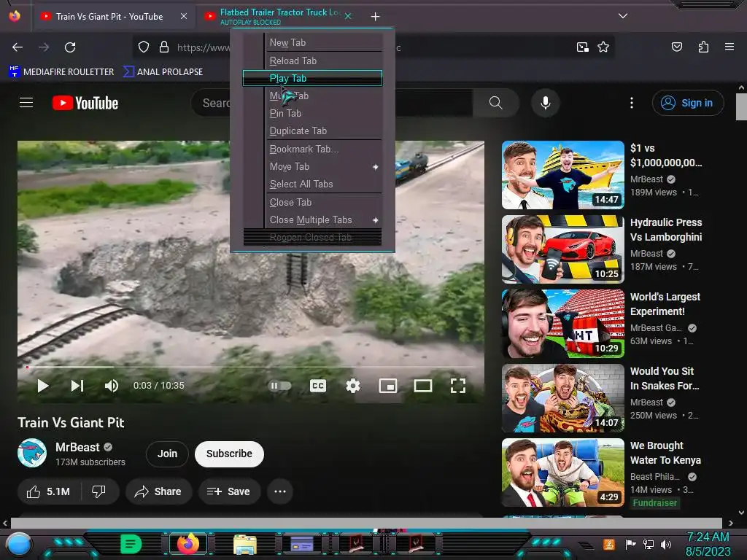This screenshot has height=560, width=747.
Task: Bookmark page with star icon
Action: click(x=603, y=47)
